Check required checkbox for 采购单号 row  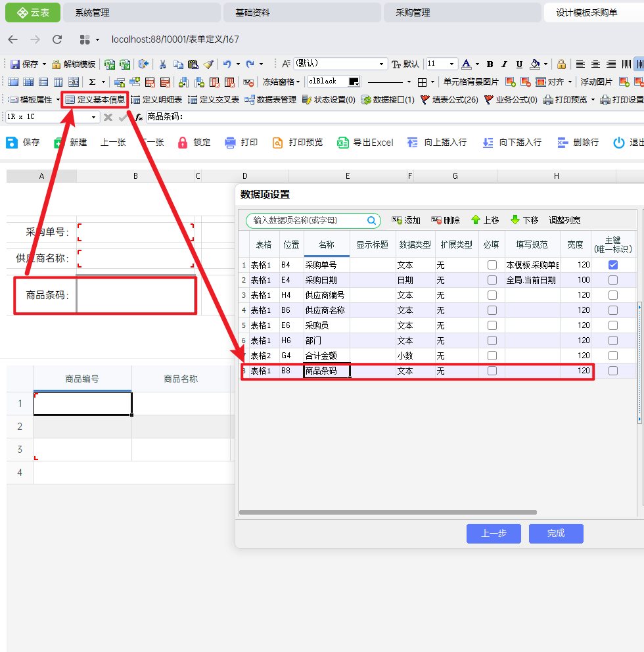(x=492, y=265)
